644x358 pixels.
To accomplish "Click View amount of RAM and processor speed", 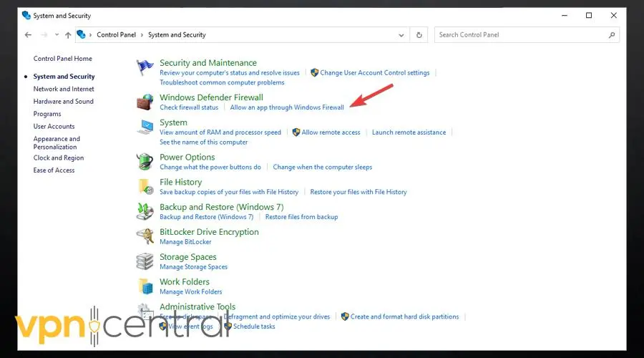I will pyautogui.click(x=220, y=132).
